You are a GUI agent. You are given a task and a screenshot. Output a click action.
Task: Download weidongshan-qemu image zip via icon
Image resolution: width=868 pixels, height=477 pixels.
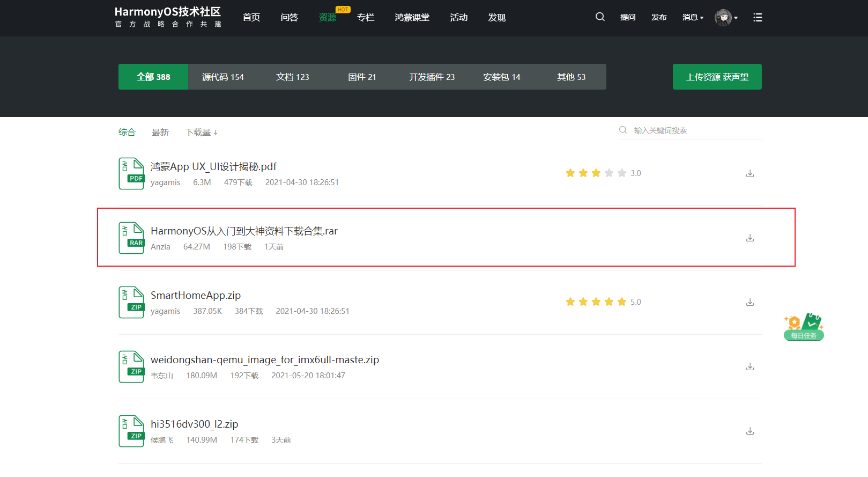pos(750,366)
